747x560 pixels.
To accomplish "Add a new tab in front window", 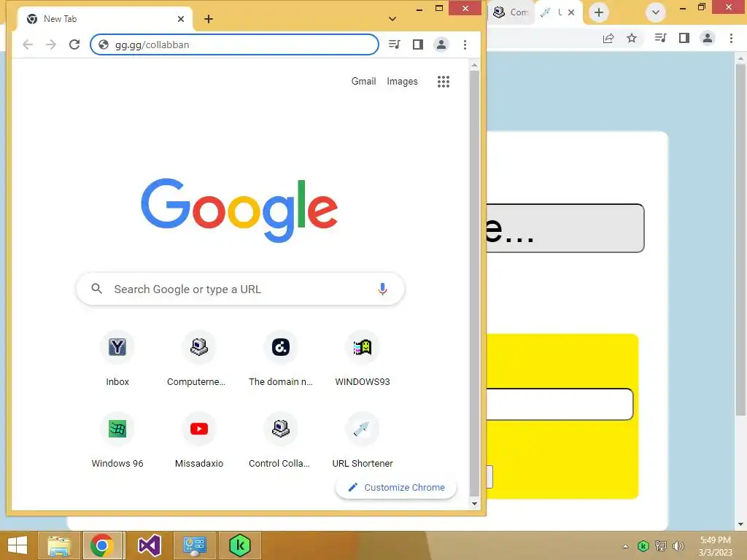I will point(209,19).
